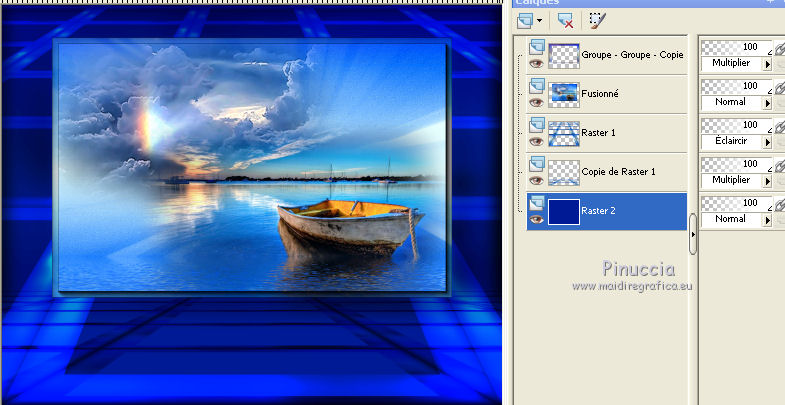Click the layer type icon of Fusionné
The image size is (785, 405).
coord(537,86)
